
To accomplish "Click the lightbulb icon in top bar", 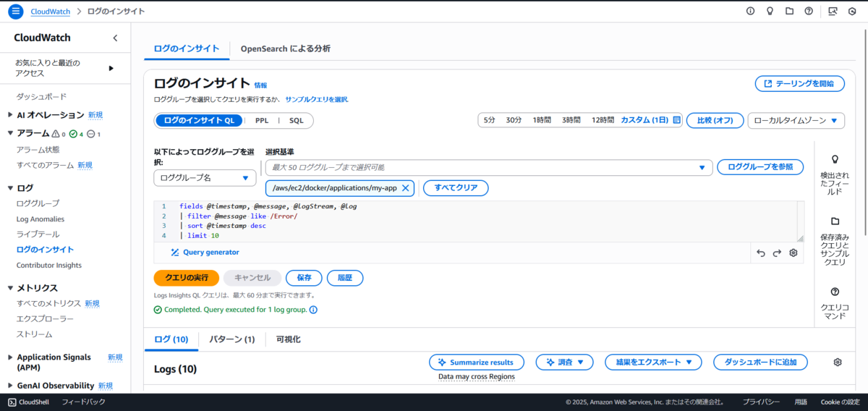I will (x=770, y=11).
